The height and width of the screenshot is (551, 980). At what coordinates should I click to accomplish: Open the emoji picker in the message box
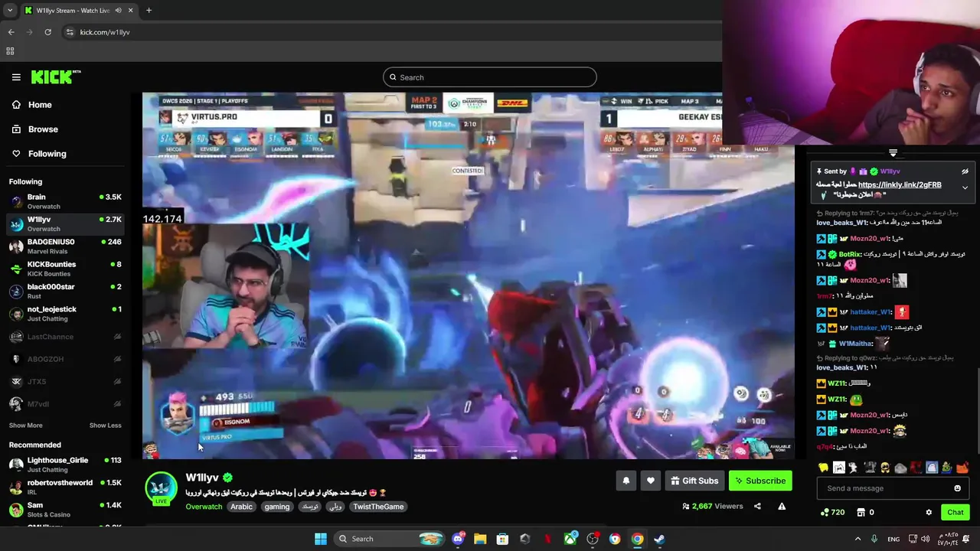(957, 488)
